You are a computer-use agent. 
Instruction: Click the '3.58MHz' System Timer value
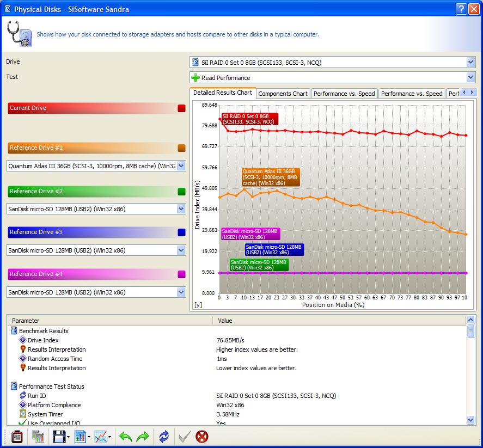click(x=228, y=414)
